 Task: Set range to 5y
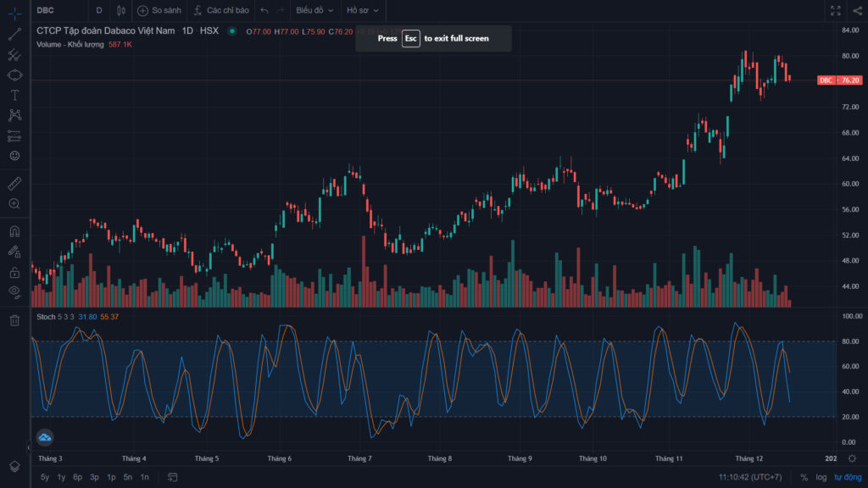45,477
